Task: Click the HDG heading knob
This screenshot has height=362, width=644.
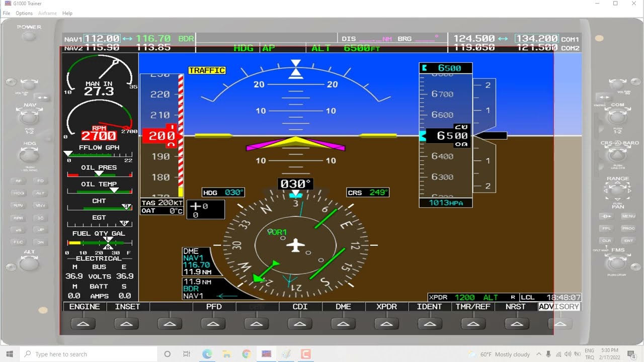Action: (x=29, y=156)
